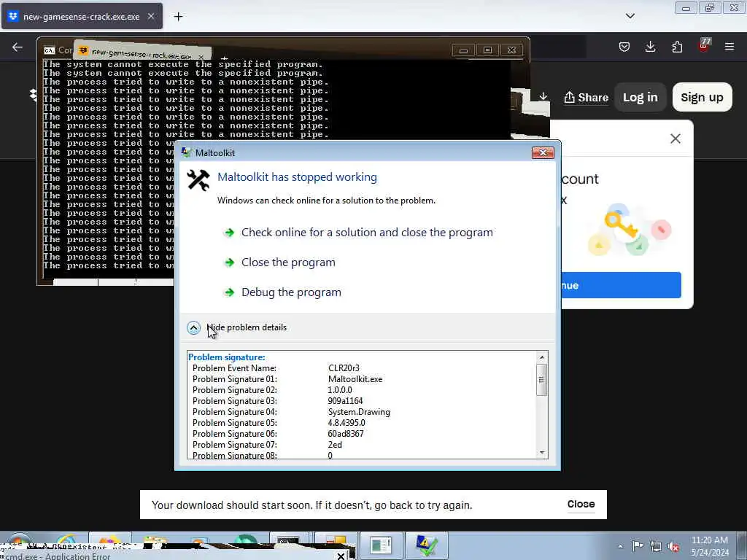Open the Action Center flag icon
Viewport: 747px width, 560px height.
638,546
